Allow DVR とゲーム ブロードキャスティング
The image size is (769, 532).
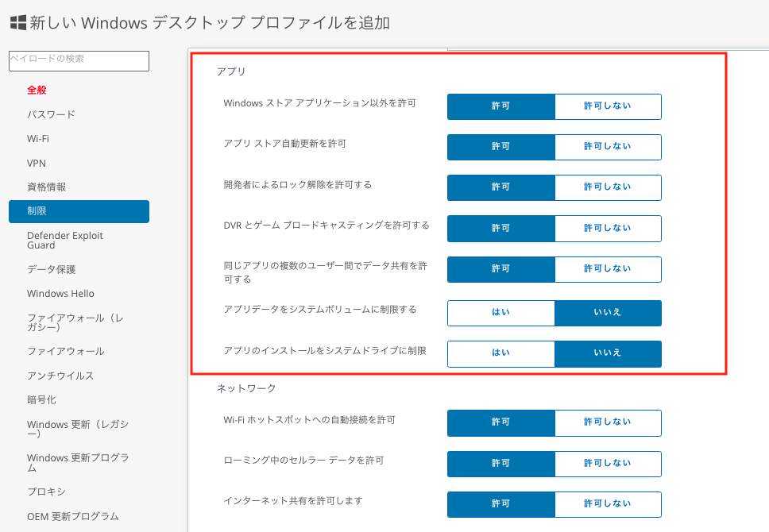[500, 229]
